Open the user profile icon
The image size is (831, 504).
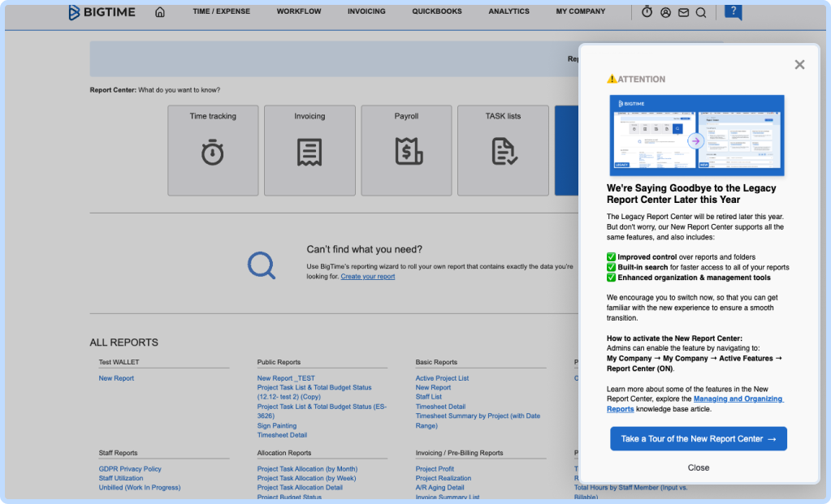click(665, 12)
